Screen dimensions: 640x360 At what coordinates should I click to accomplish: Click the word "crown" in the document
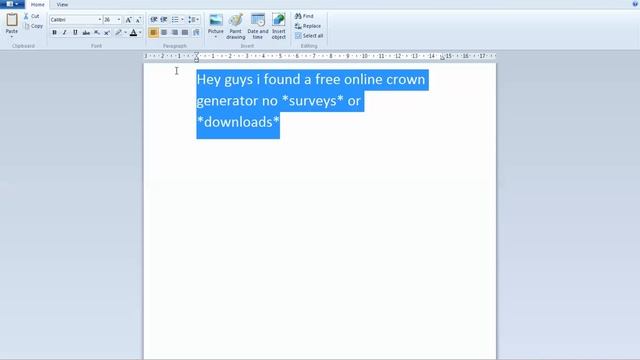(x=406, y=79)
